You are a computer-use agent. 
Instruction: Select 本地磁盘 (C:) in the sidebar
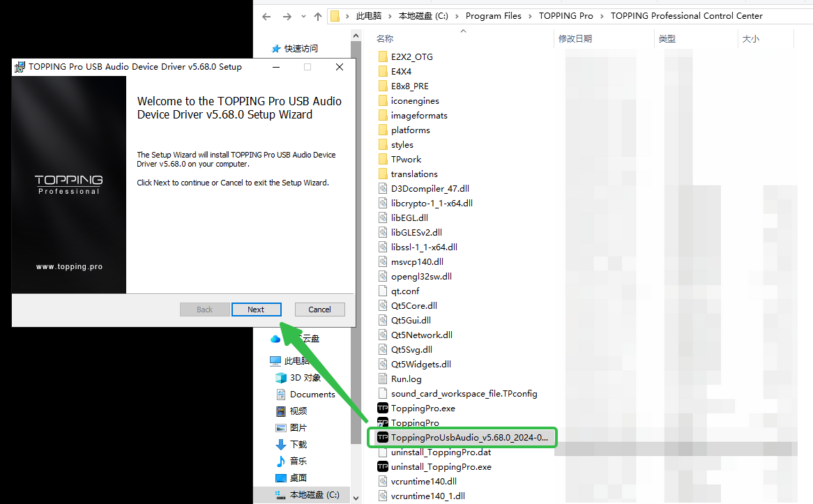pos(314,495)
